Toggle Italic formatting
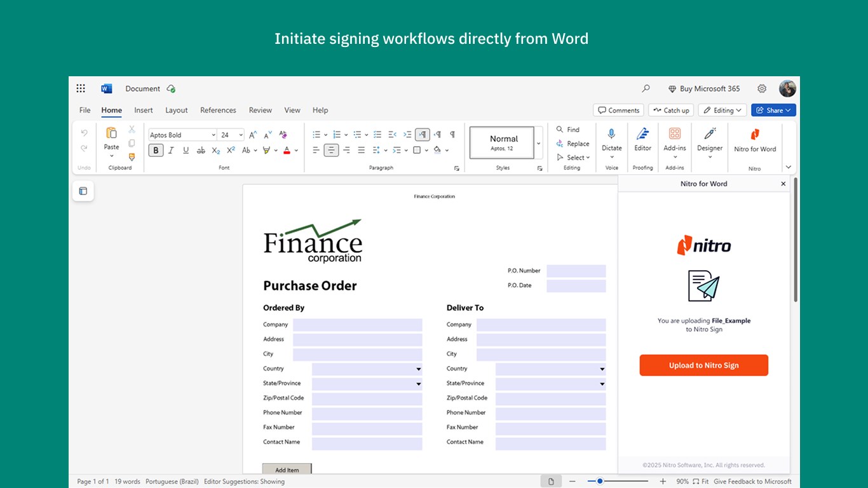 click(171, 150)
